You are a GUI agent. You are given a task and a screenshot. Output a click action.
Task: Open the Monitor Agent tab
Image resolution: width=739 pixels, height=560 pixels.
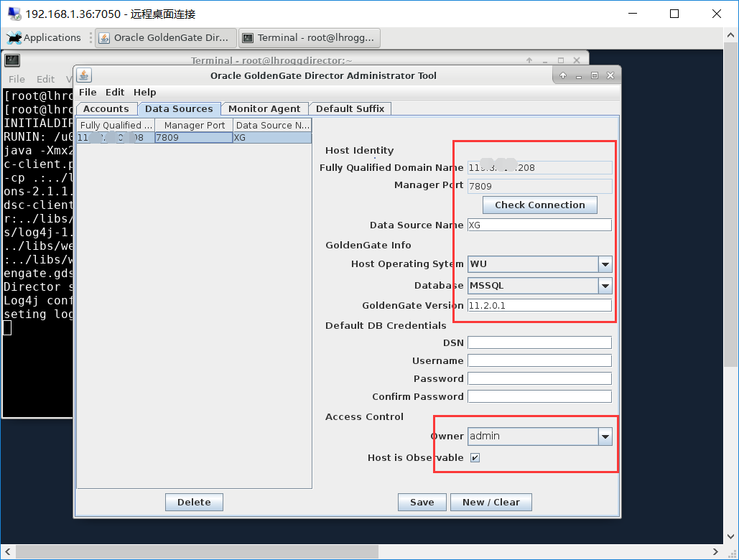click(264, 109)
